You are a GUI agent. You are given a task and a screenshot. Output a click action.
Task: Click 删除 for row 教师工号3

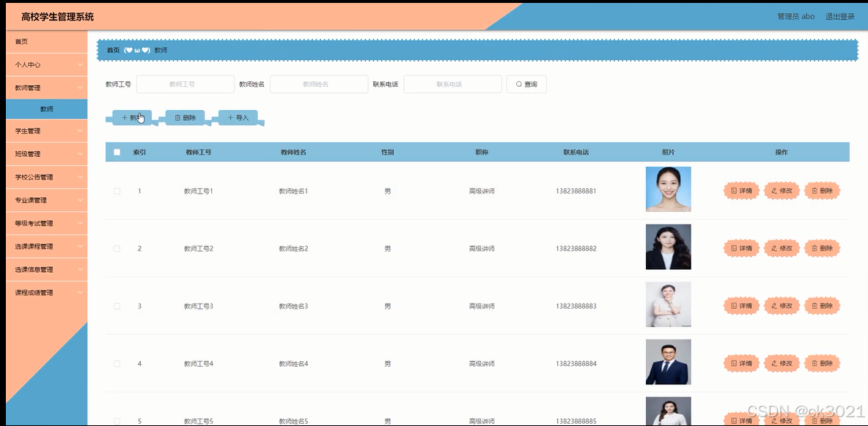(822, 306)
